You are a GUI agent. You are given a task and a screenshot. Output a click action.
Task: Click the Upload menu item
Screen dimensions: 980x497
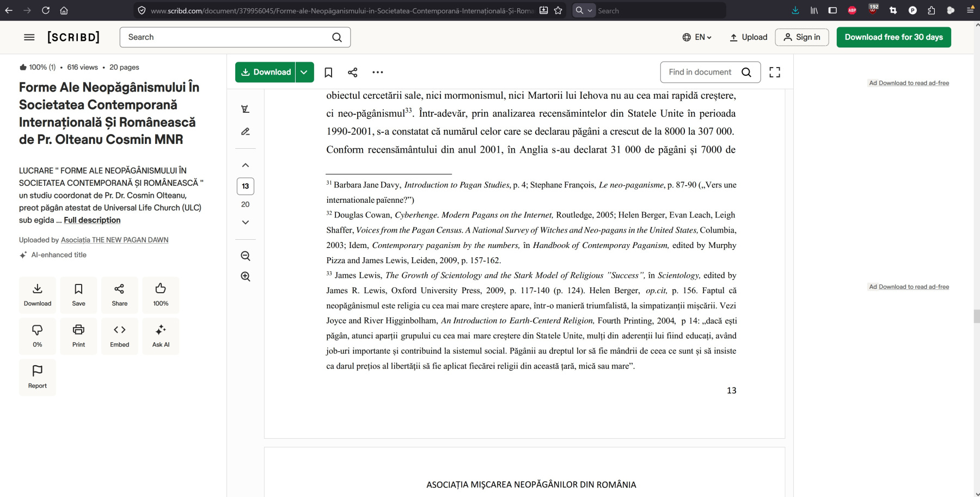749,37
